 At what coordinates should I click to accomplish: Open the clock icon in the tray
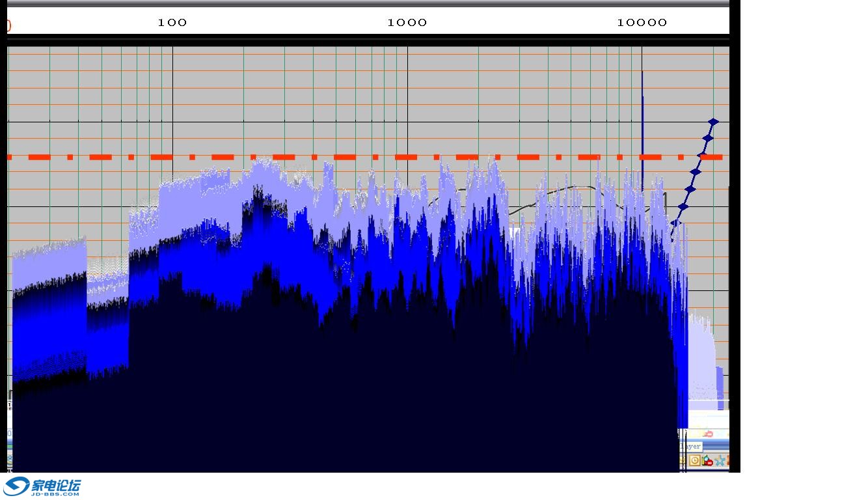[695, 460]
